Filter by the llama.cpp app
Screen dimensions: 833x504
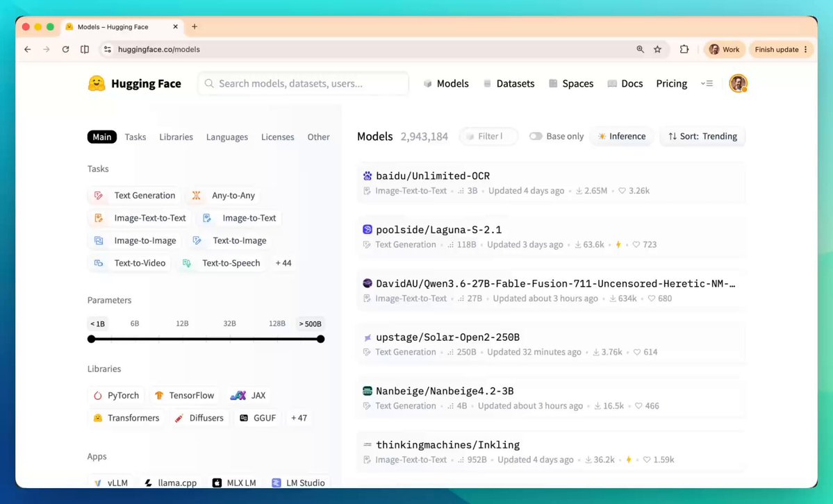(170, 482)
